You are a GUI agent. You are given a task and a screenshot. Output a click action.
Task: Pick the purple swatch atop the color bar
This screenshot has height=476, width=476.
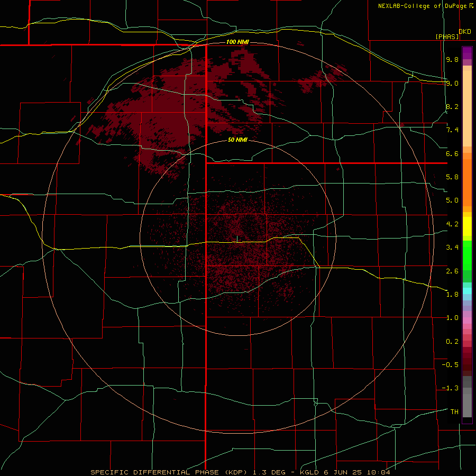click(x=467, y=53)
